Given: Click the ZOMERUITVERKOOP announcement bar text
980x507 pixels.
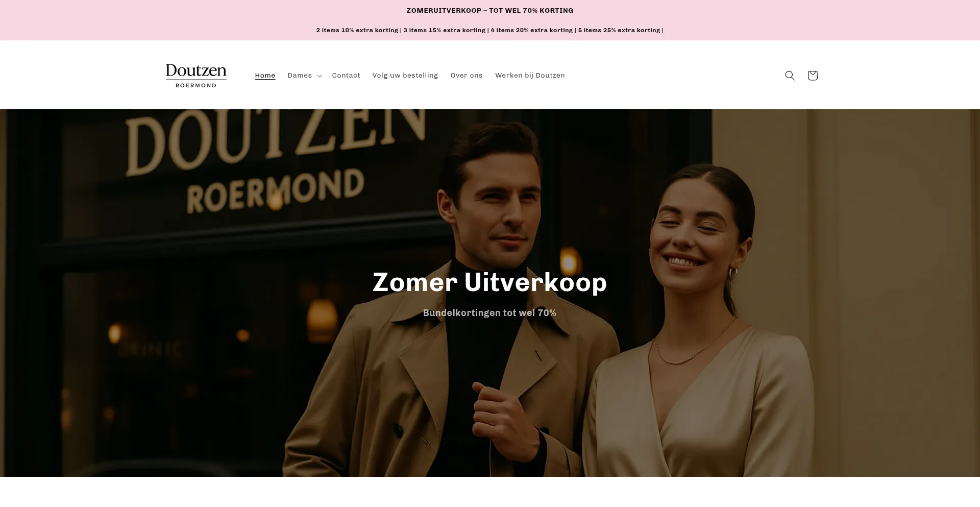Looking at the screenshot, I should pos(490,11).
